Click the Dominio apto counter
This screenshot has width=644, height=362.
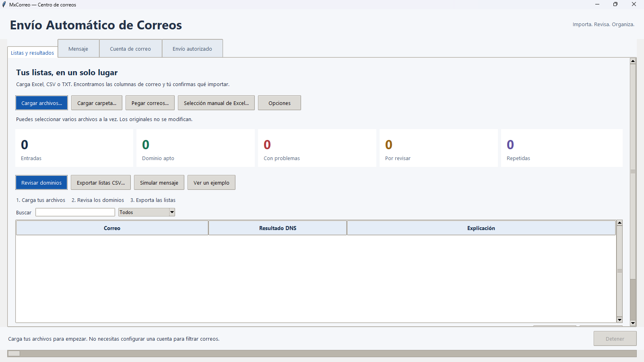click(x=196, y=148)
